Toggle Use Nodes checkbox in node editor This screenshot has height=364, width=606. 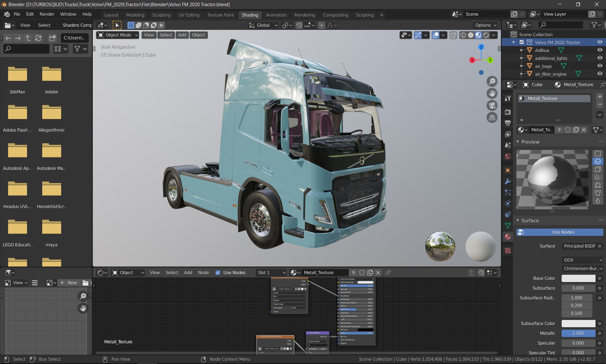click(218, 273)
